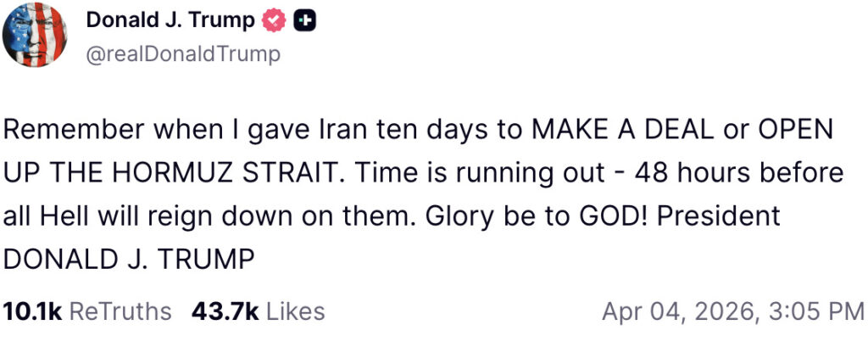Click the ReTruths label

[x=120, y=311]
